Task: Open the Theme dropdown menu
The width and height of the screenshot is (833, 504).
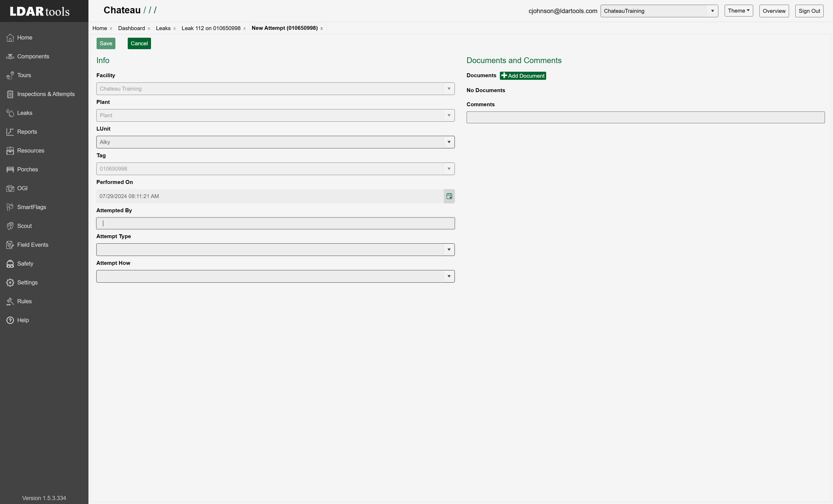Action: pyautogui.click(x=739, y=11)
